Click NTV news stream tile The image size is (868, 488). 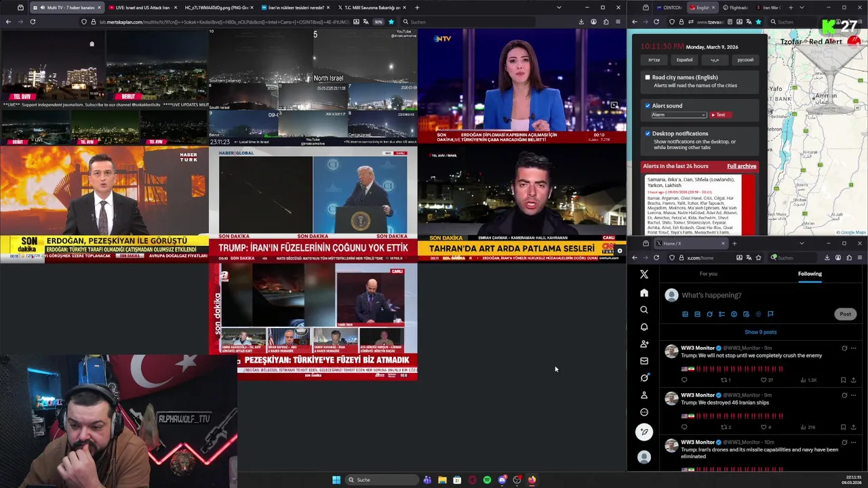(x=521, y=86)
